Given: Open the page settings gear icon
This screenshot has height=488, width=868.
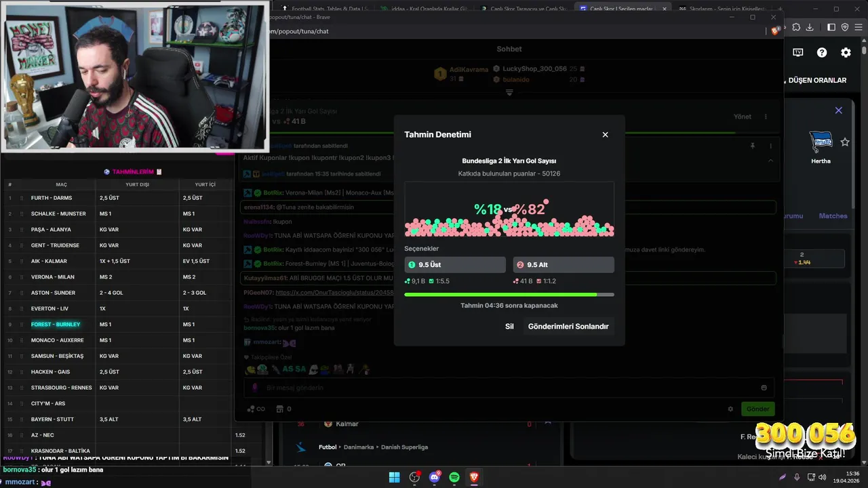Looking at the screenshot, I should click(x=846, y=52).
